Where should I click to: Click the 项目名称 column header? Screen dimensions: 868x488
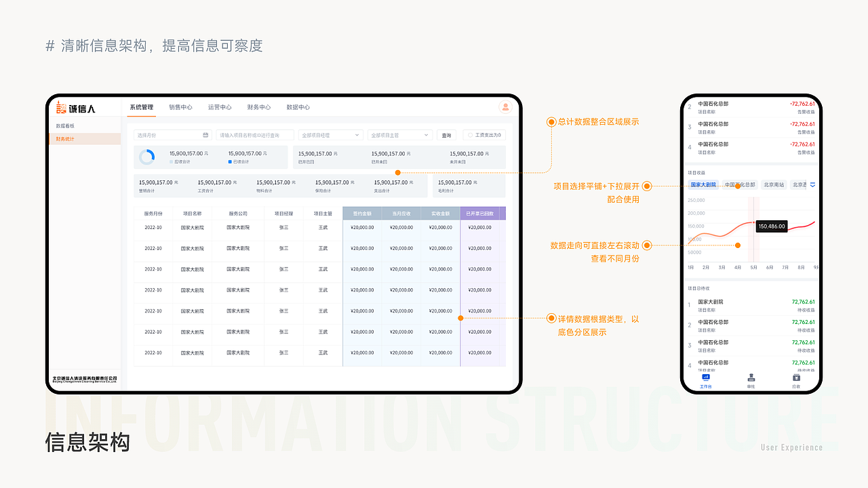point(192,213)
